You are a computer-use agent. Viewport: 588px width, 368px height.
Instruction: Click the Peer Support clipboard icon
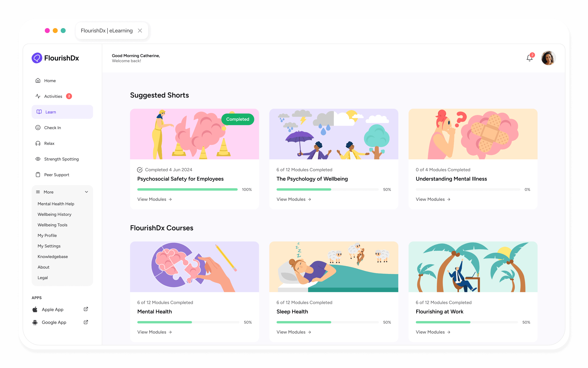38,175
